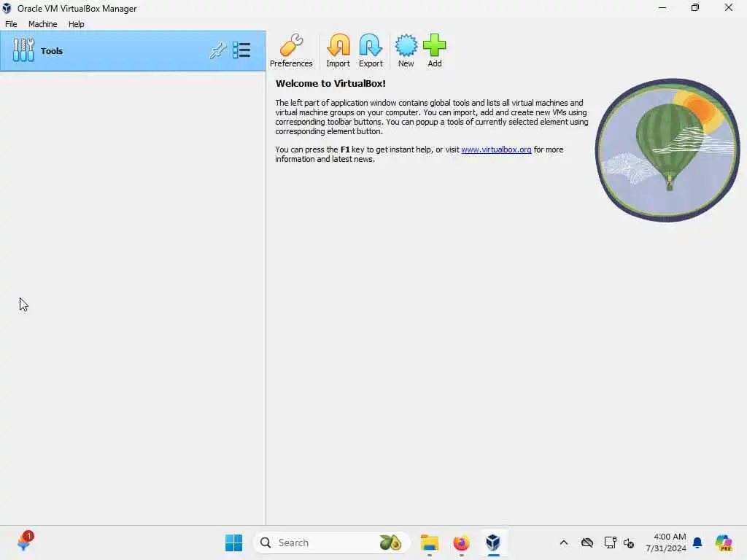747x560 pixels.
Task: Click the Import appliance icon
Action: (338, 50)
